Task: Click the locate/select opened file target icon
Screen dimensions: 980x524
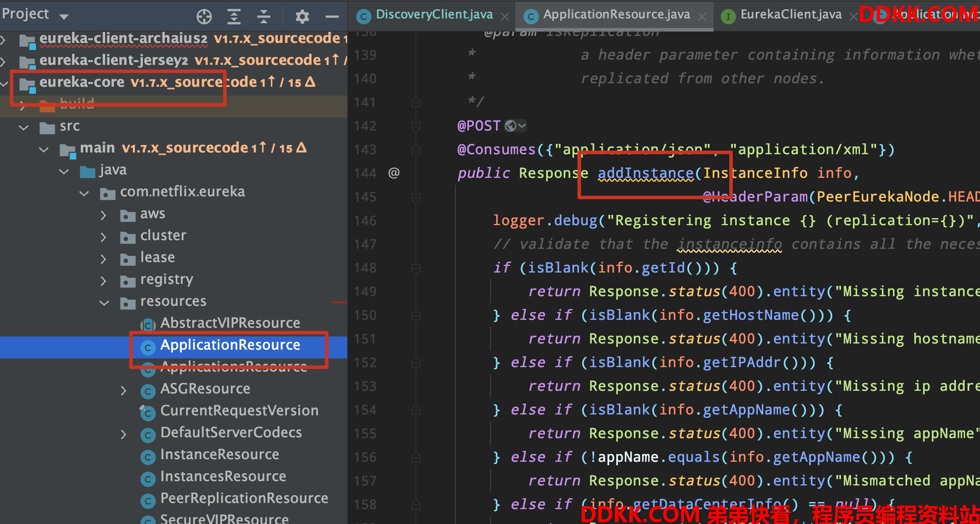Action: coord(204,17)
